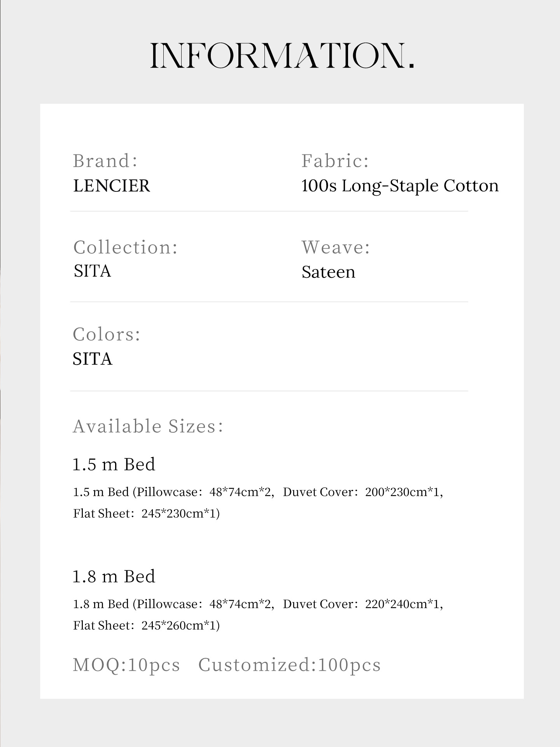Select the Collection: label
This screenshot has width=560, height=747.
(x=126, y=247)
